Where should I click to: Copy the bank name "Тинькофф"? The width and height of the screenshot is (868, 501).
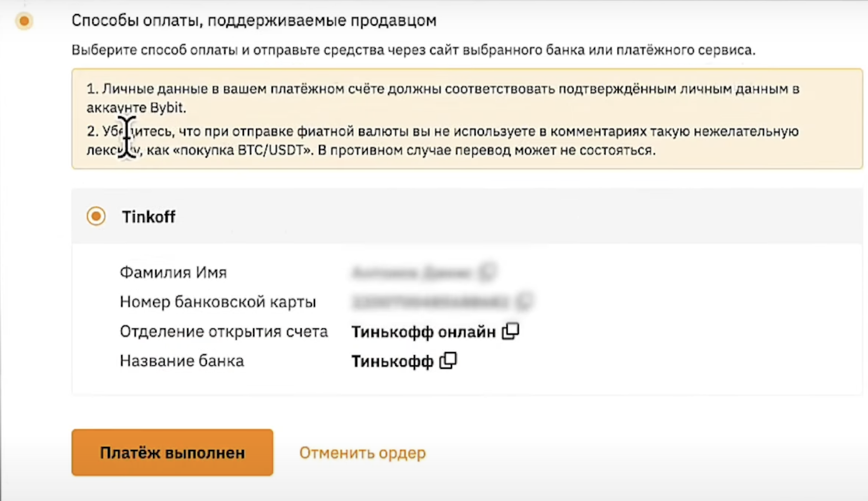[448, 360]
